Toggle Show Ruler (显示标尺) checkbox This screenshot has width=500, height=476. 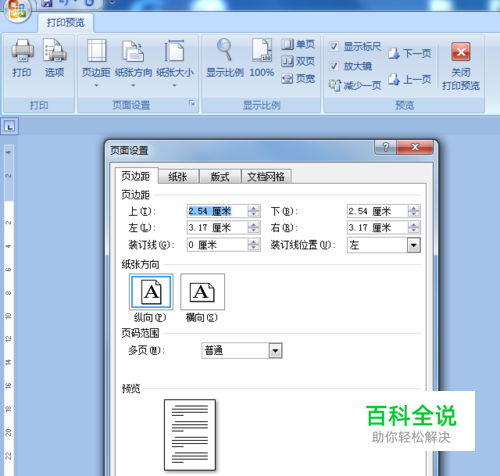(x=334, y=46)
